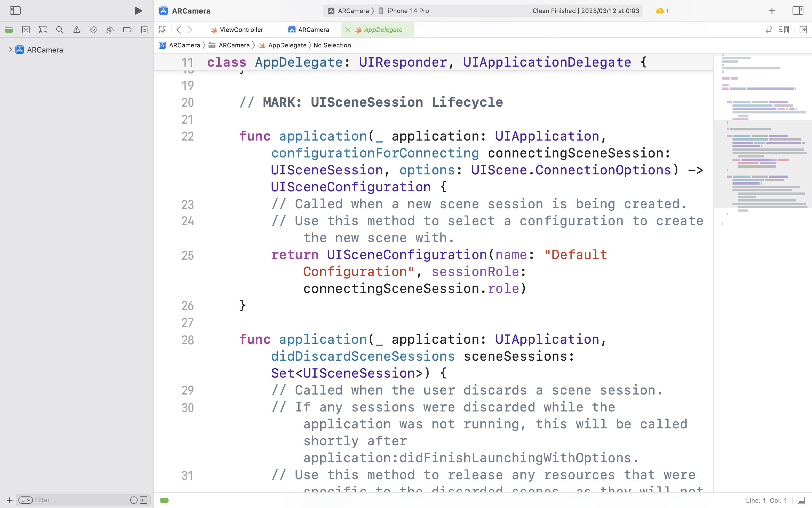Open the Breakpoint navigator
812x508 pixels.
[x=127, y=30]
